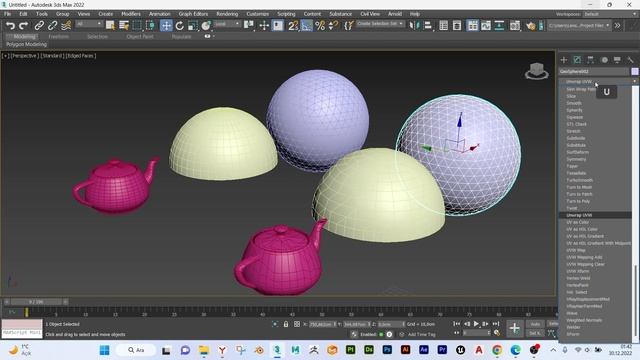The image size is (640, 360).
Task: Play animation from playback controls
Action: [476, 324]
